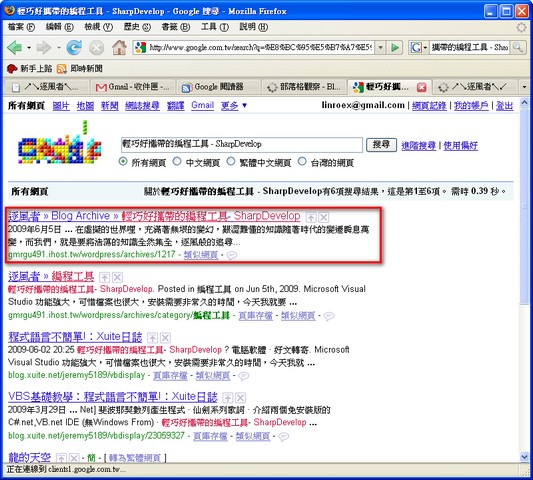This screenshot has width=533, height=480.
Task: Open the 檢視 menu
Action: click(x=99, y=27)
